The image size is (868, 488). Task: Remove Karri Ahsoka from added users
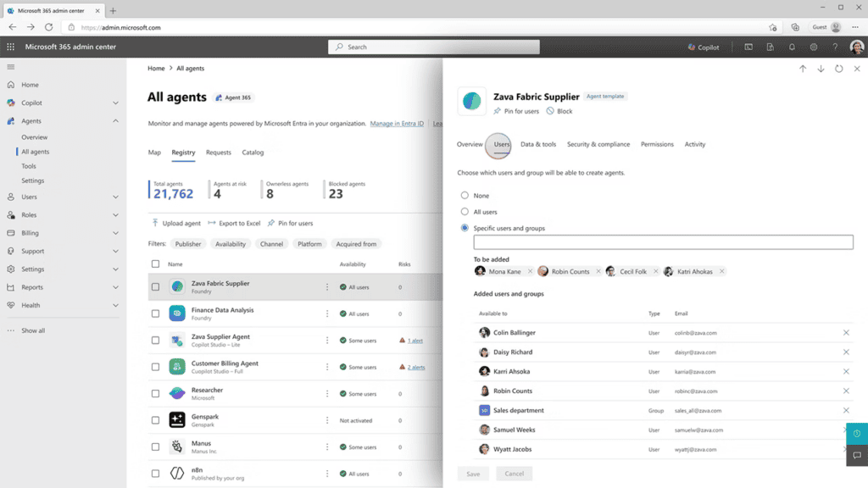[x=846, y=371]
